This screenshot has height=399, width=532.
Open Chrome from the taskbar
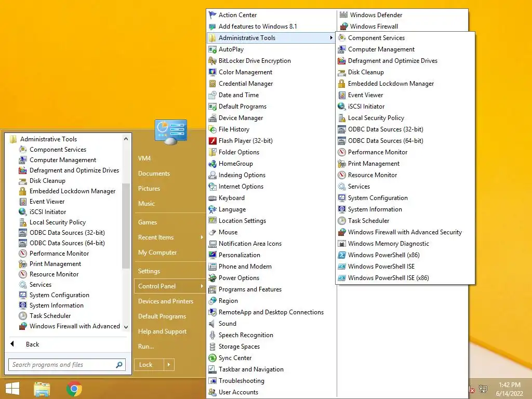[x=74, y=389]
